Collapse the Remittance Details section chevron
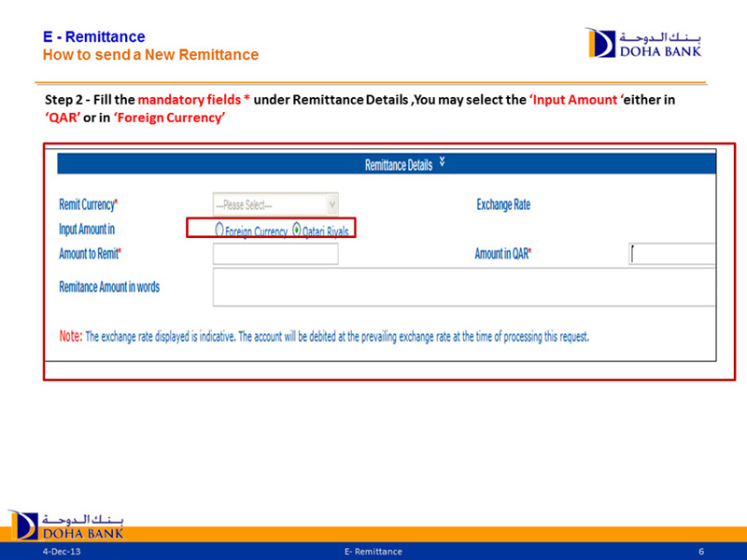Screen dimensions: 747x560 point(442,162)
